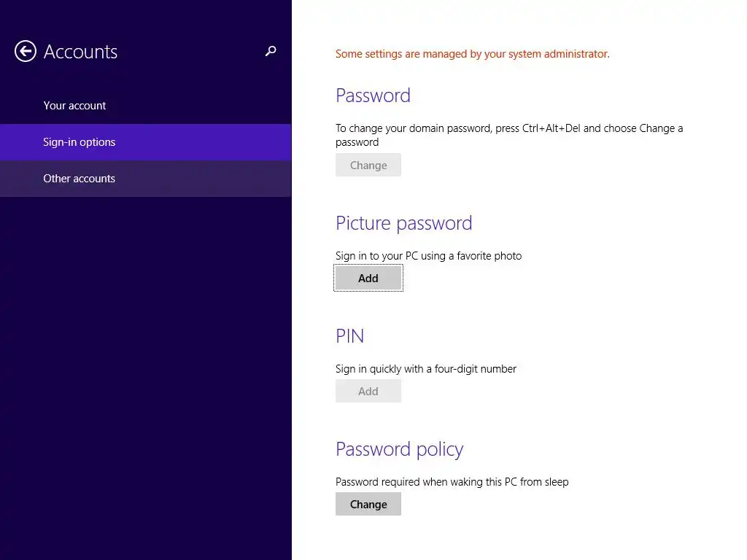The width and height of the screenshot is (747, 560).
Task: Click the Add button under PIN
Action: (368, 392)
